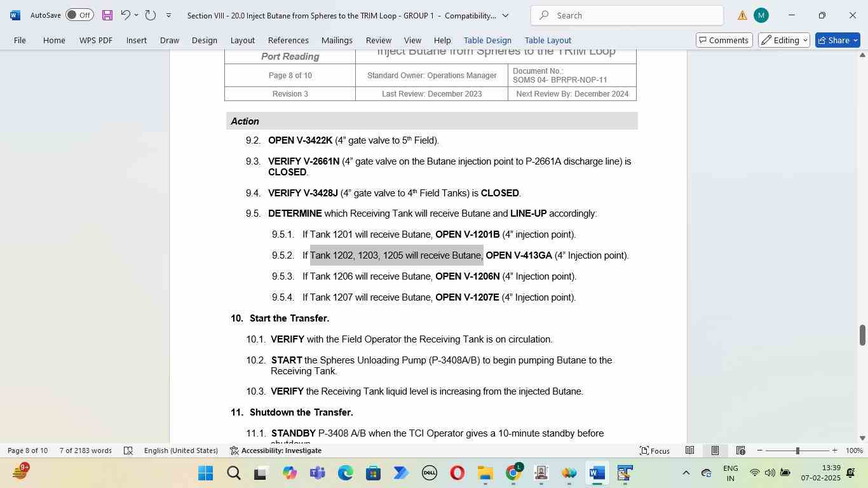The width and height of the screenshot is (868, 488).
Task: Click the Undo icon
Action: 125,15
